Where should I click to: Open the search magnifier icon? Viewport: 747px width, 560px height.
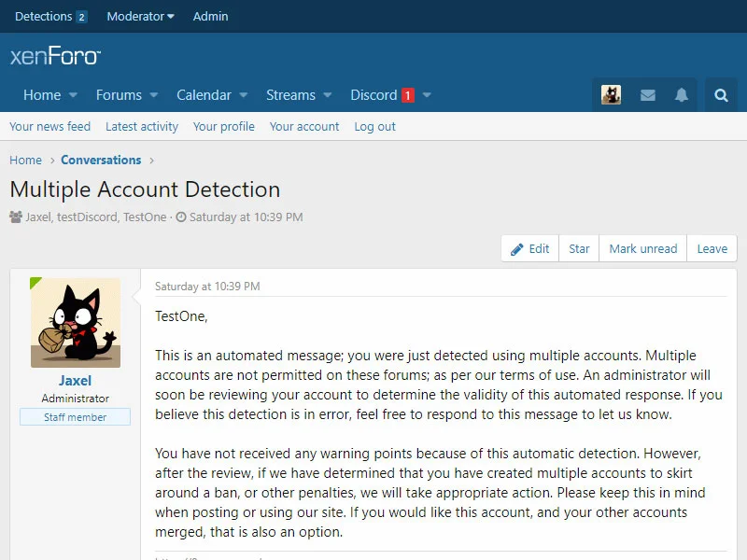pos(721,95)
